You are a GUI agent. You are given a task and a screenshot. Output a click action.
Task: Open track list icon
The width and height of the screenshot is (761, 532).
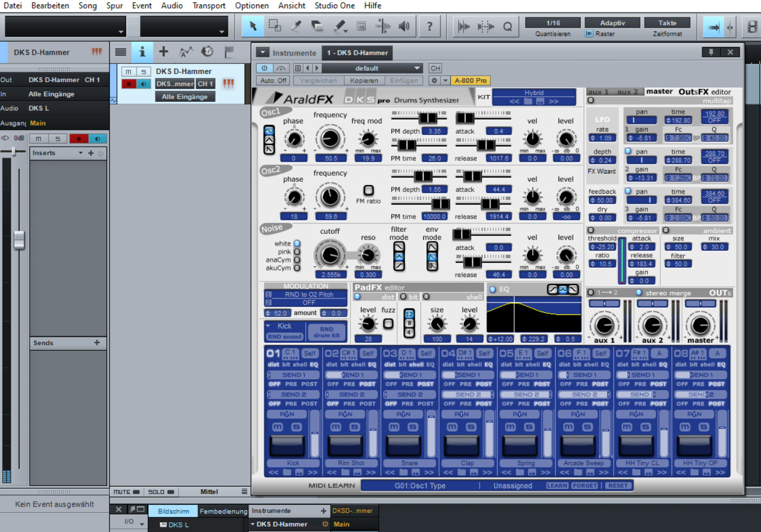(x=121, y=52)
